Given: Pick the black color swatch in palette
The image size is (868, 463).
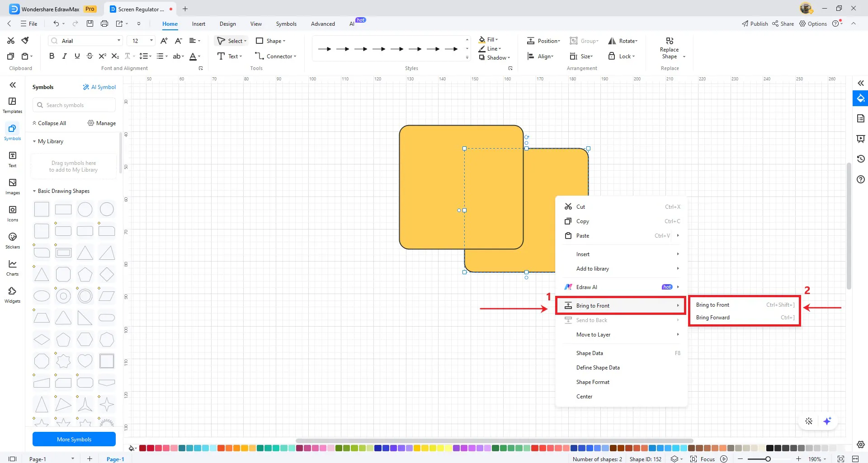Looking at the screenshot, I should click(769, 448).
